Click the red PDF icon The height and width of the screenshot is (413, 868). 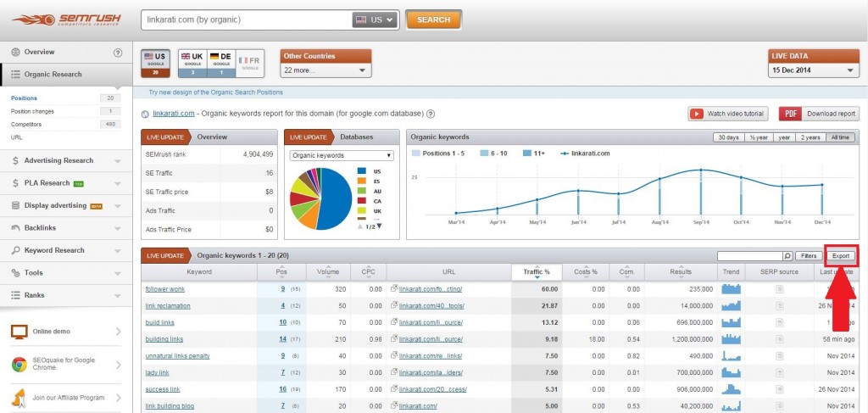790,114
